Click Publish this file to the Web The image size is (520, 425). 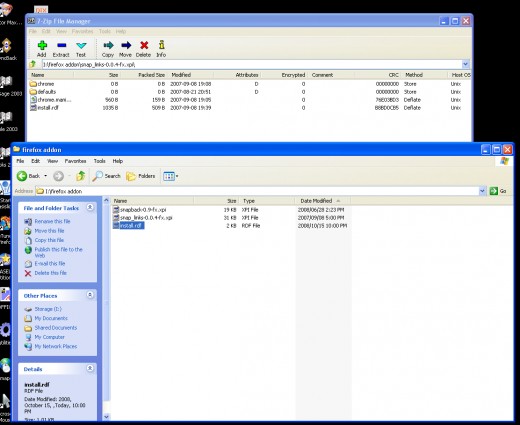[58, 252]
